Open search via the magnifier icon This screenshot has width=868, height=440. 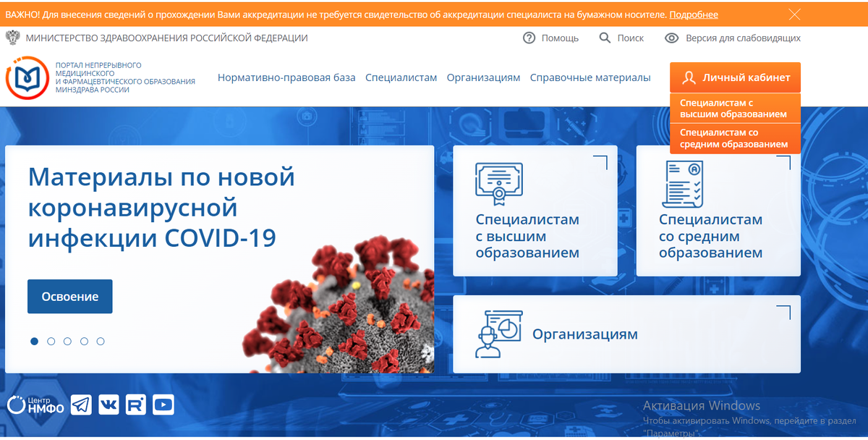[x=604, y=38]
